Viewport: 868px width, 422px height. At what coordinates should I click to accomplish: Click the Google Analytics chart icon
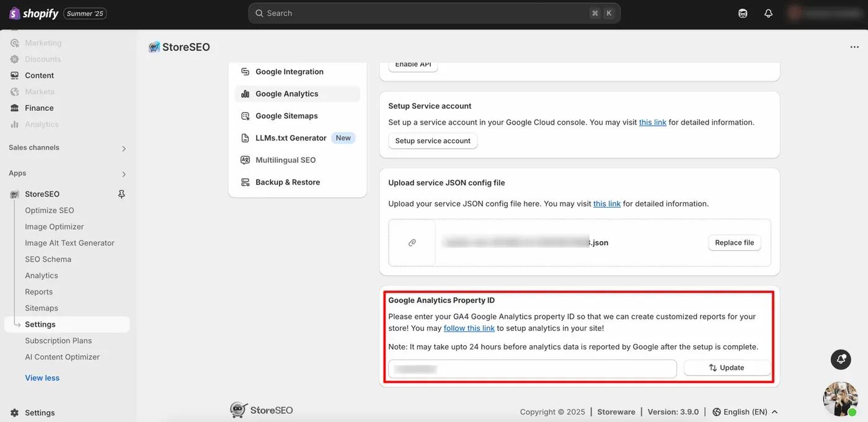coord(246,94)
